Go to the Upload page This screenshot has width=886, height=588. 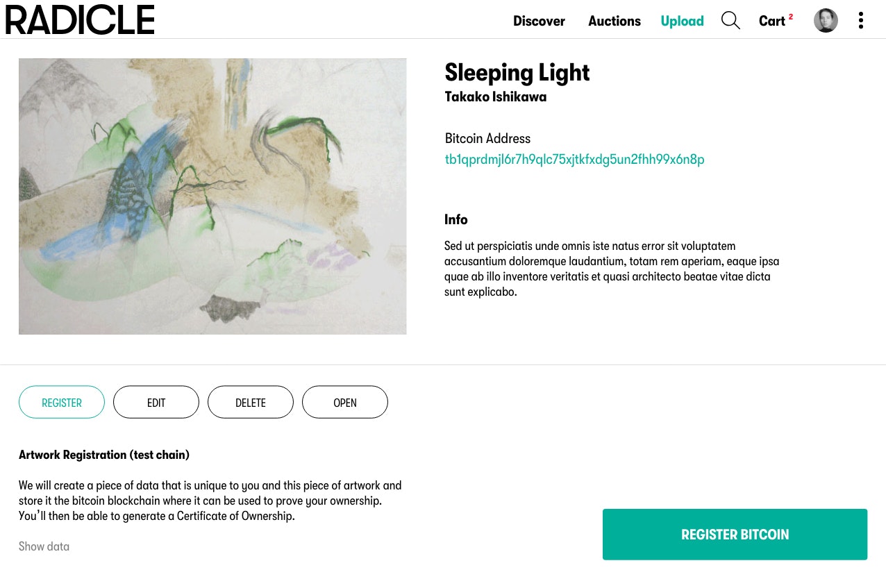click(682, 21)
